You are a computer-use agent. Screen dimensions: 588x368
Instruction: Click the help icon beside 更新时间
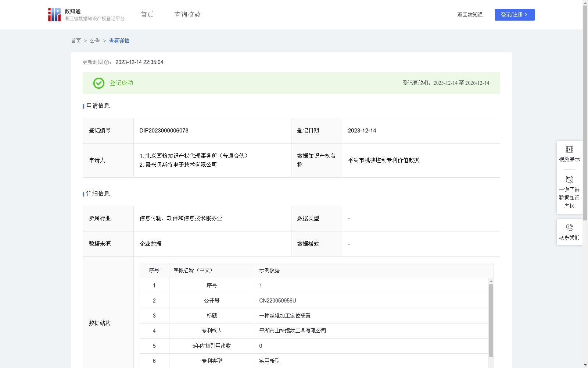pos(107,63)
